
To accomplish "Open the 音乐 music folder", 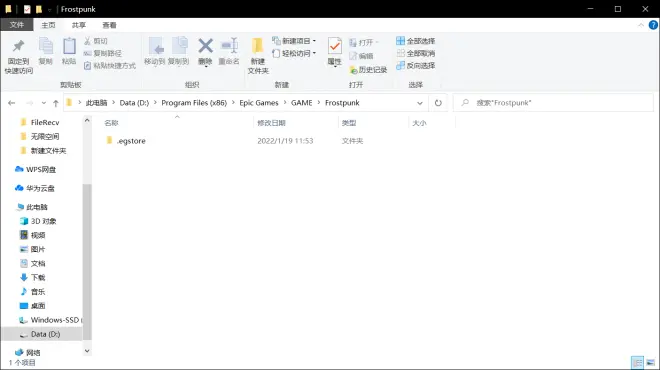I will coord(33,292).
